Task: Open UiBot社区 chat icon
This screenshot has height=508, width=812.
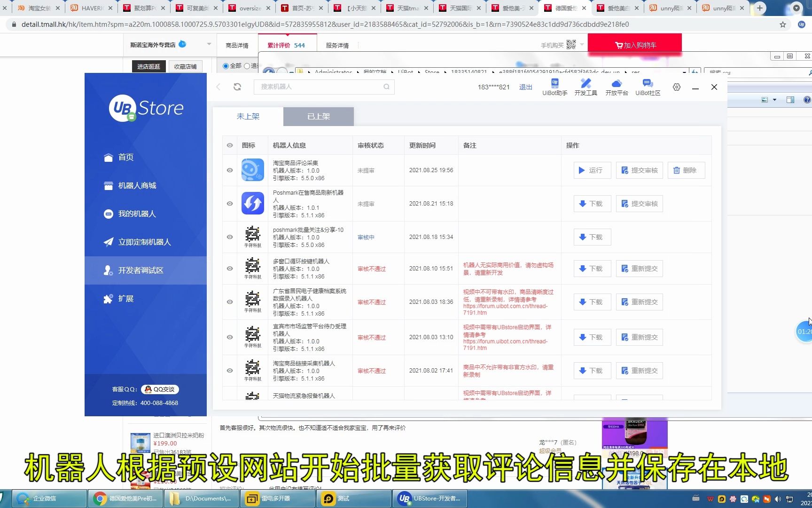Action: pos(648,87)
